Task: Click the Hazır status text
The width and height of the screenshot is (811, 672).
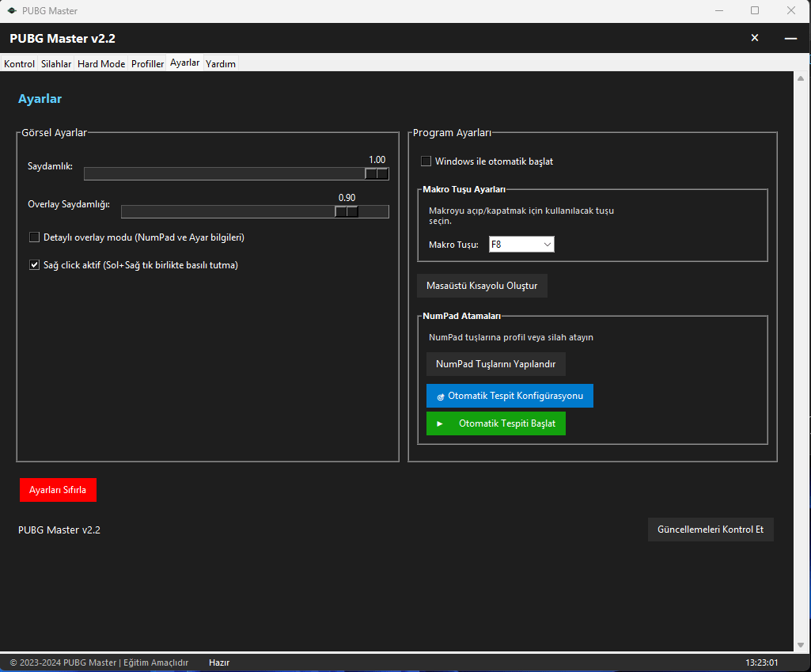Action: (x=219, y=663)
